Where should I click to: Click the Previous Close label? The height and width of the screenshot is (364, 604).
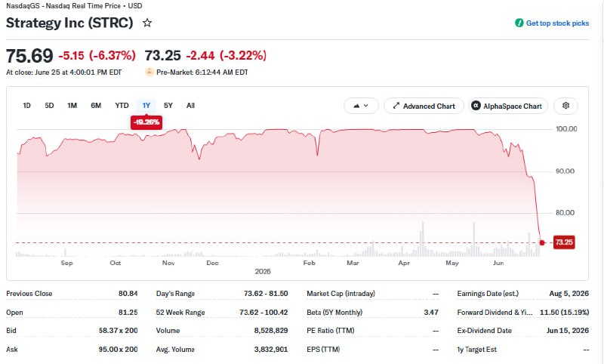point(29,294)
